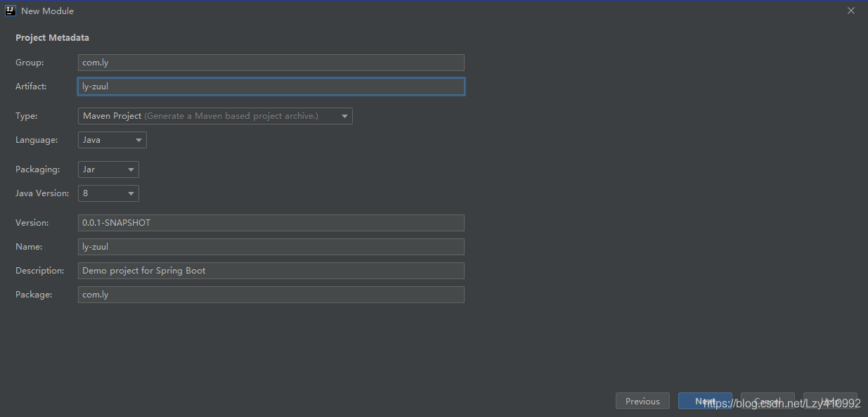Viewport: 868px width, 417px height.
Task: Click the Name field containing ly-zuul
Action: [271, 247]
